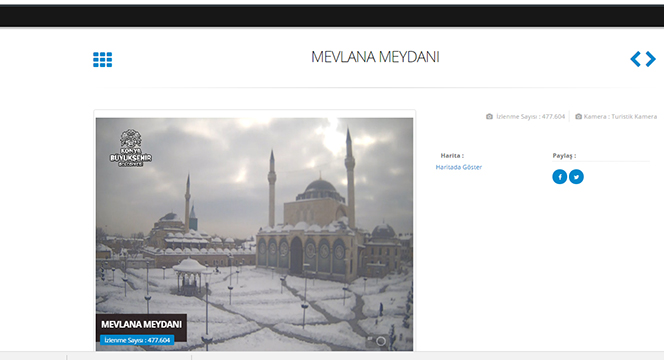Click the snowy mosque live camera image

[254, 234]
